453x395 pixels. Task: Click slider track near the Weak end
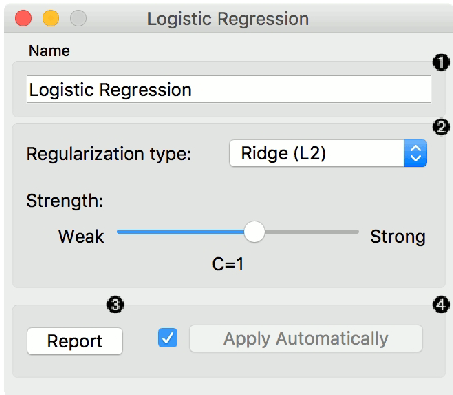(x=130, y=232)
